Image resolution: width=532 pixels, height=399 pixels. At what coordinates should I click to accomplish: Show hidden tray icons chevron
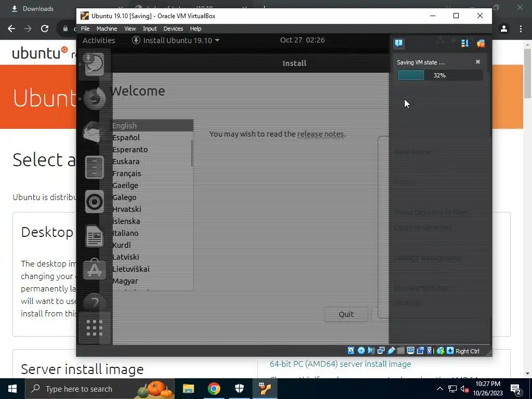point(440,389)
